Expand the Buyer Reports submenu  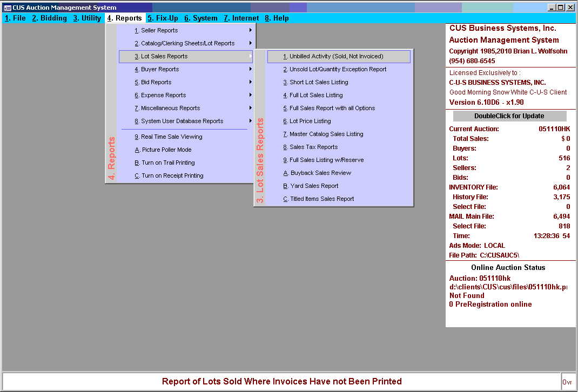coord(186,69)
